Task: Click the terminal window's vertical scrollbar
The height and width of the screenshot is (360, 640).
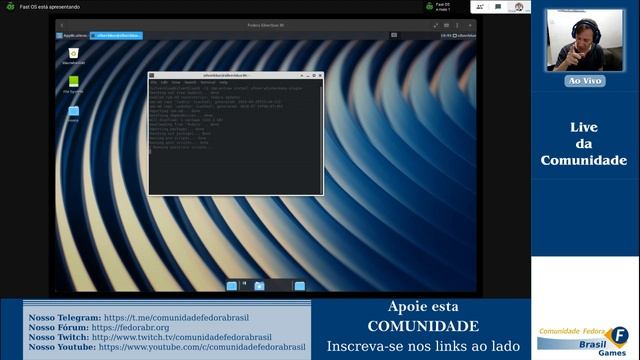Action: (x=322, y=139)
